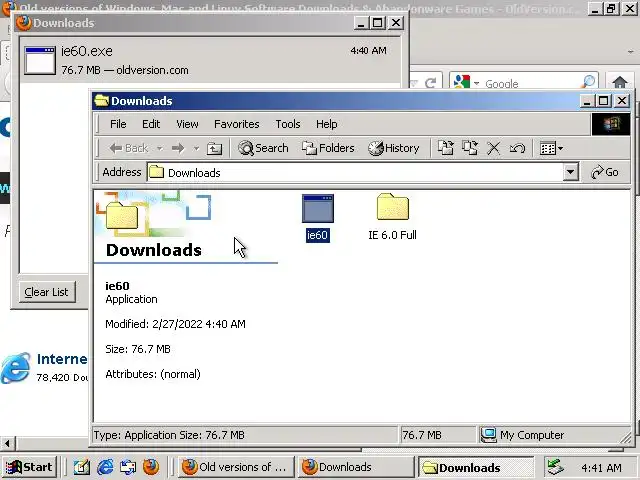Open the Edit menu
Viewport: 640px width, 480px height.
pos(151,124)
